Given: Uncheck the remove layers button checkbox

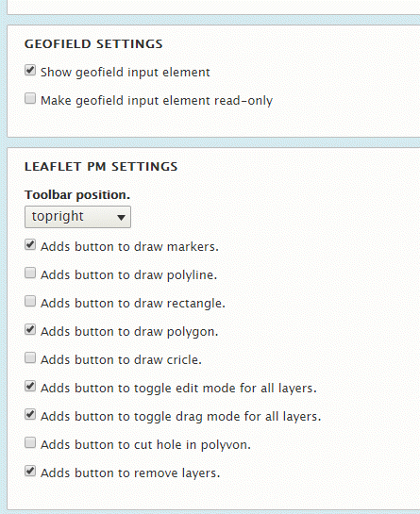Looking at the screenshot, I should [30, 471].
